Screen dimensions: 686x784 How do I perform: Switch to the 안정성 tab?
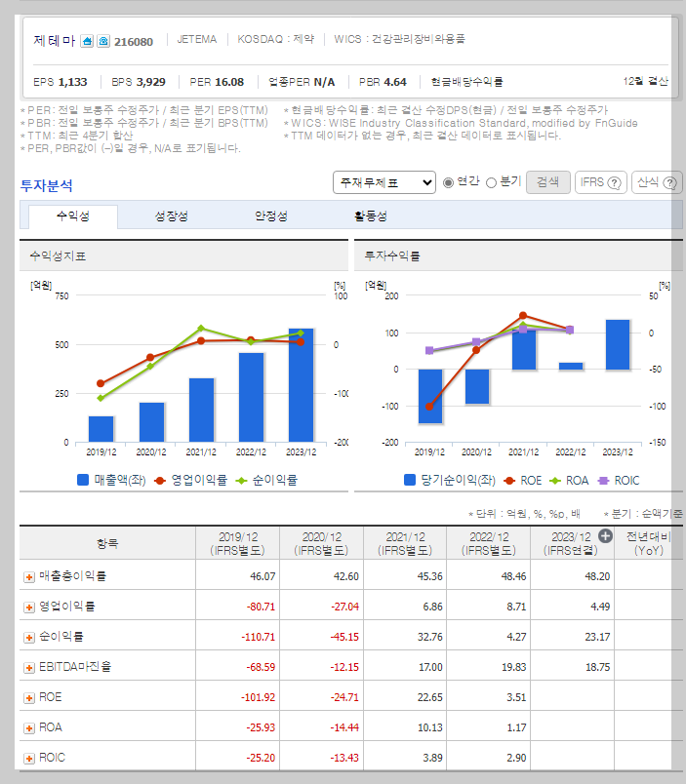270,216
